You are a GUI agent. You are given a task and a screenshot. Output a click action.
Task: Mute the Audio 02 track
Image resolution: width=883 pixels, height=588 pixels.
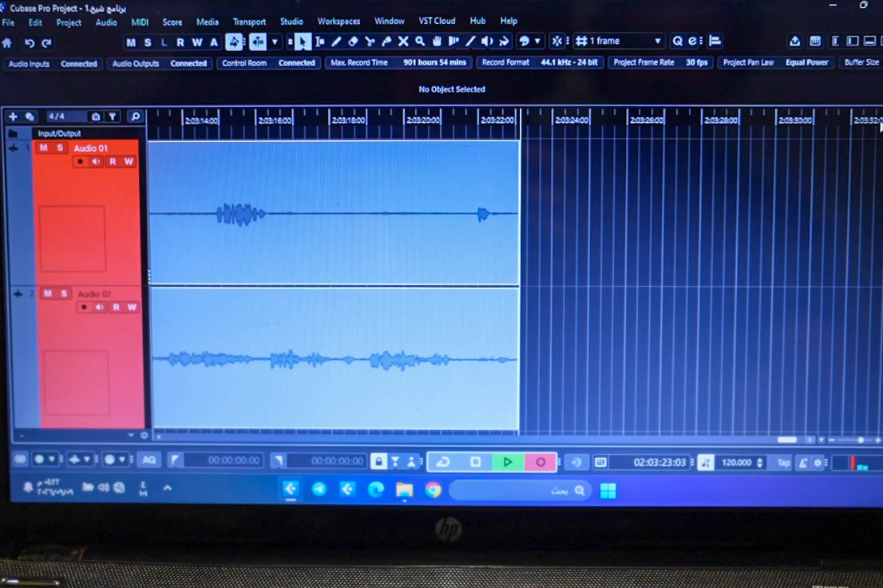click(x=48, y=294)
